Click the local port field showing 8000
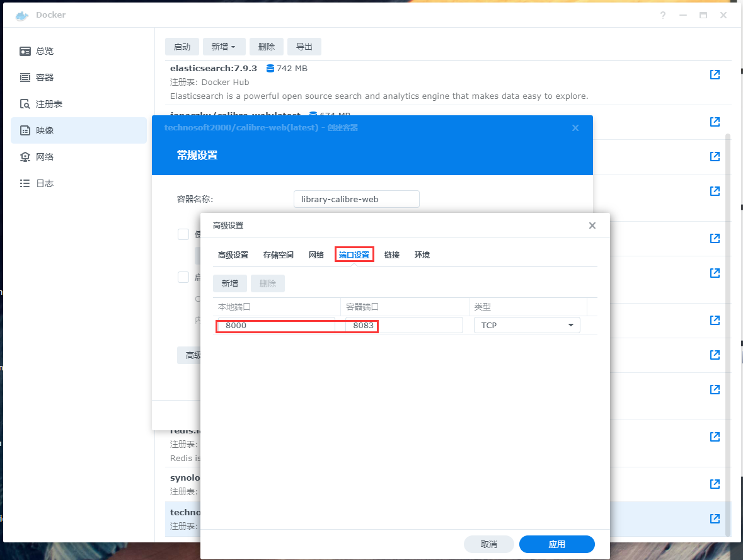Screen dimensions: 743x560 [276, 326]
